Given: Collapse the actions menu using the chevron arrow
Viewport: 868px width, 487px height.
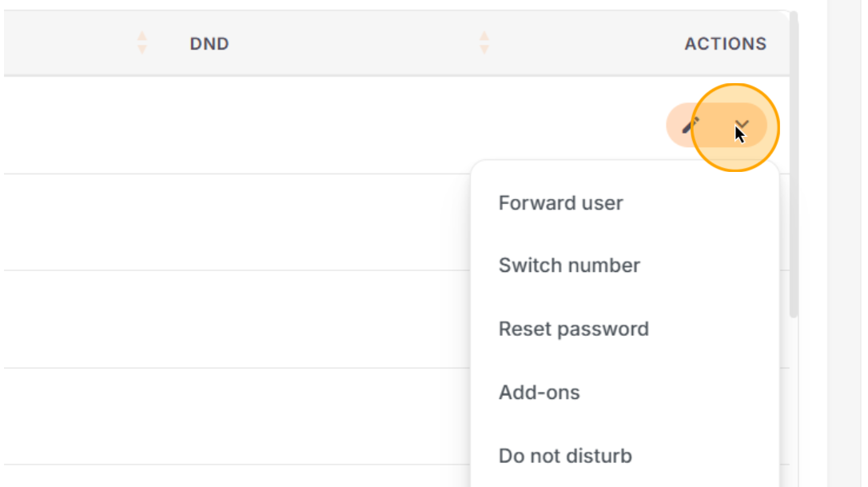Looking at the screenshot, I should click(x=742, y=125).
